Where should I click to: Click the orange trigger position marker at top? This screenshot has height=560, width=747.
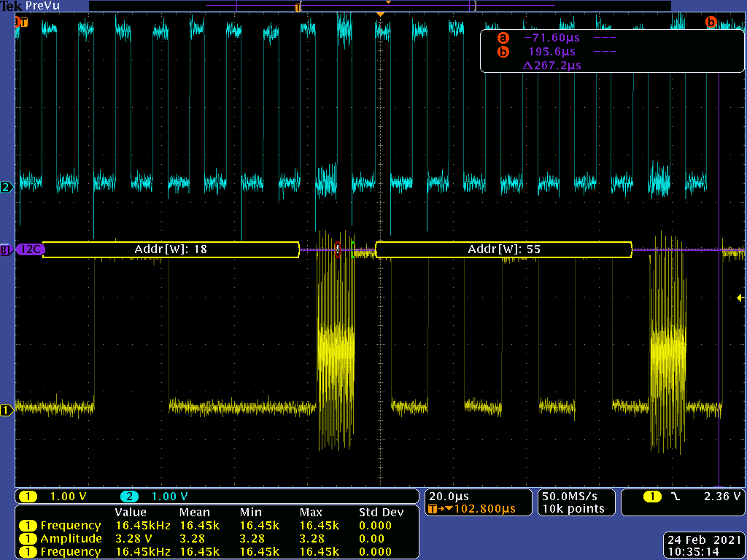click(x=379, y=15)
